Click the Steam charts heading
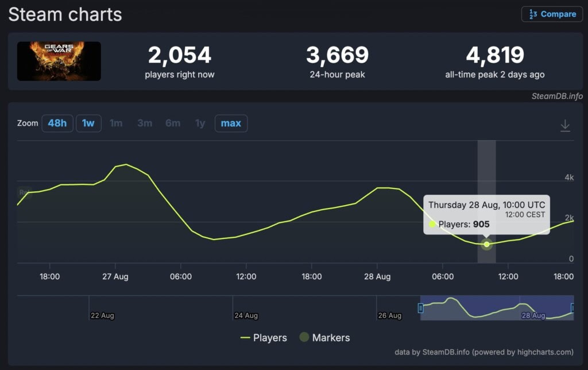The height and width of the screenshot is (370, 588). pyautogui.click(x=65, y=14)
